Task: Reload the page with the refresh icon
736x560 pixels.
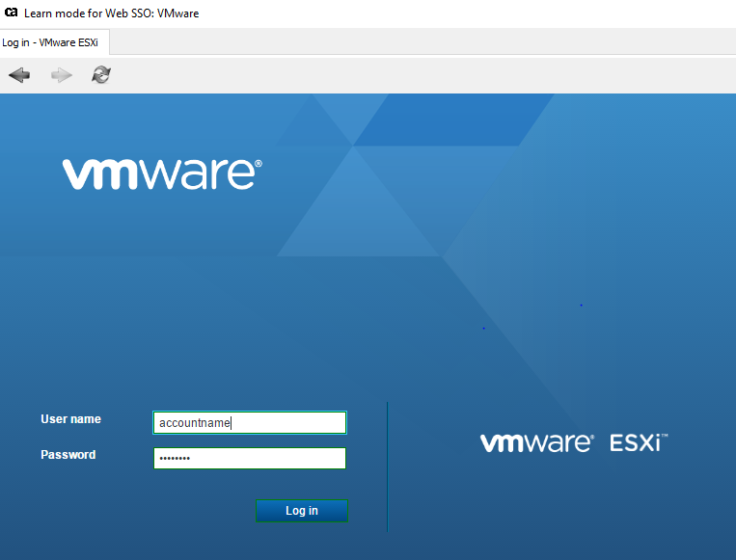Action: pyautogui.click(x=101, y=74)
